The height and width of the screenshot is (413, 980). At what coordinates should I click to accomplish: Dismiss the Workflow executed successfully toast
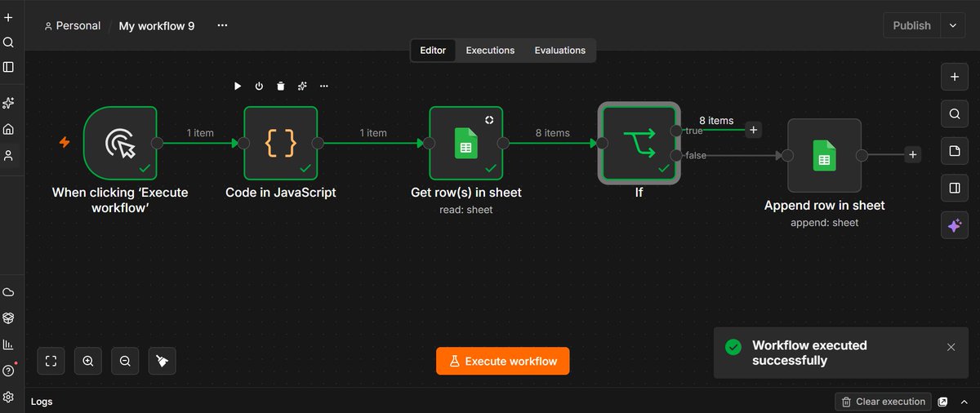pos(951,347)
